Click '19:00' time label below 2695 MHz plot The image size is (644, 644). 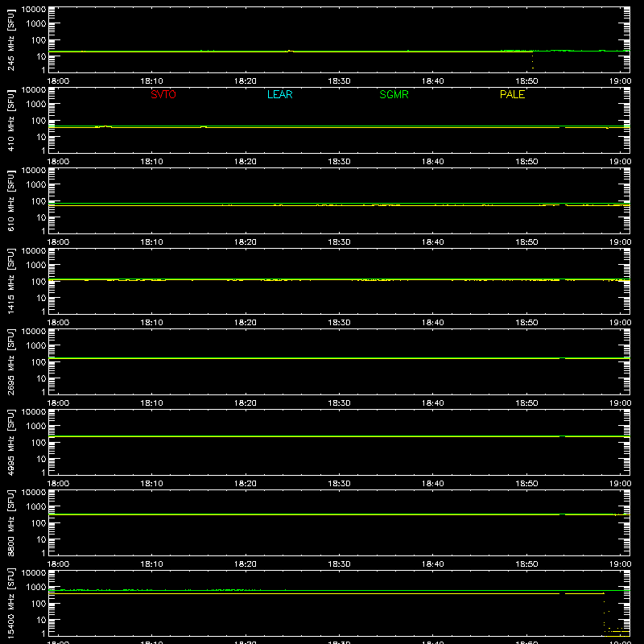620,403
